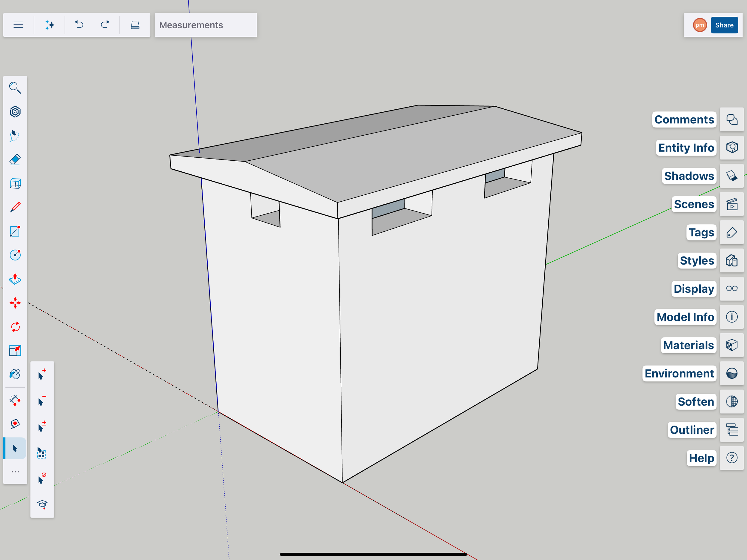Select the section plane cube tool
The image size is (747, 560).
[15, 183]
